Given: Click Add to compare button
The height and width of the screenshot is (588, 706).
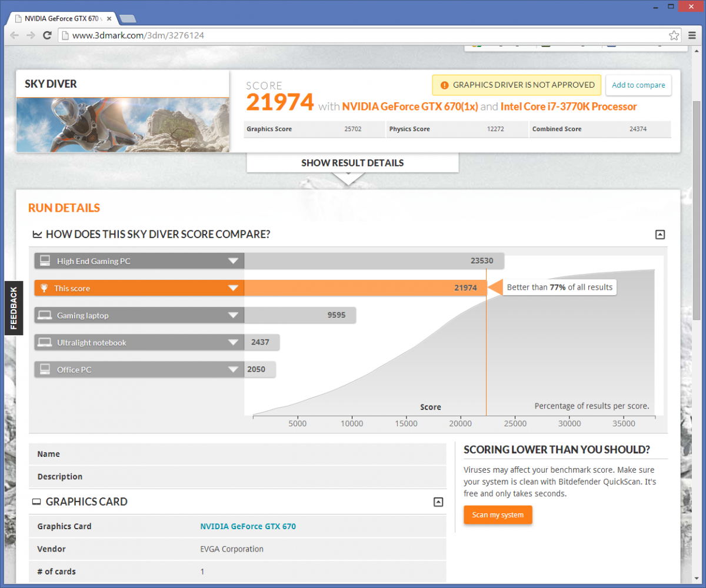Looking at the screenshot, I should coord(638,85).
